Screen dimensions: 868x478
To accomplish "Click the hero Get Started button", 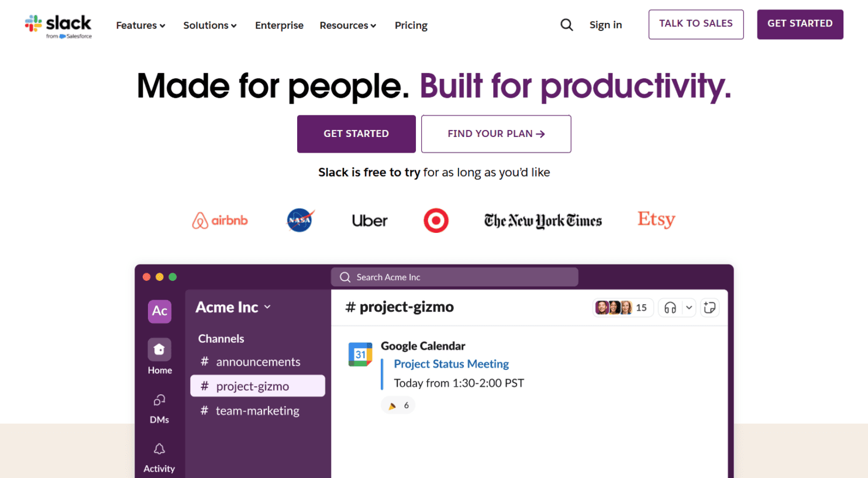I will (356, 134).
